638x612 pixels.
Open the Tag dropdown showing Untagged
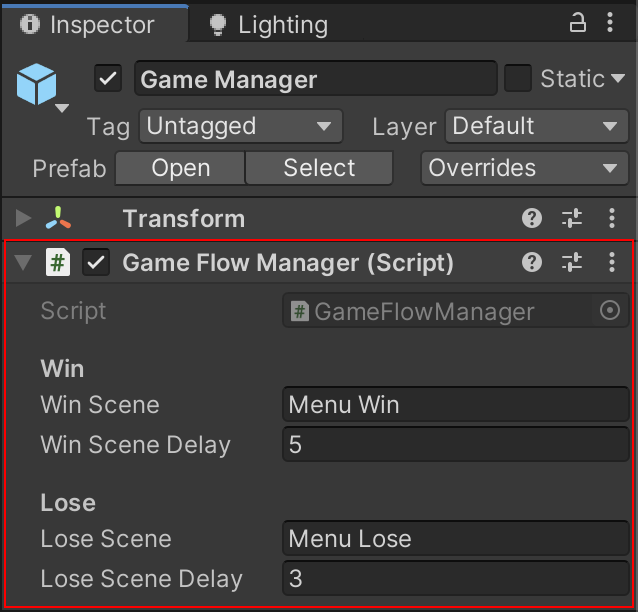click(240, 126)
